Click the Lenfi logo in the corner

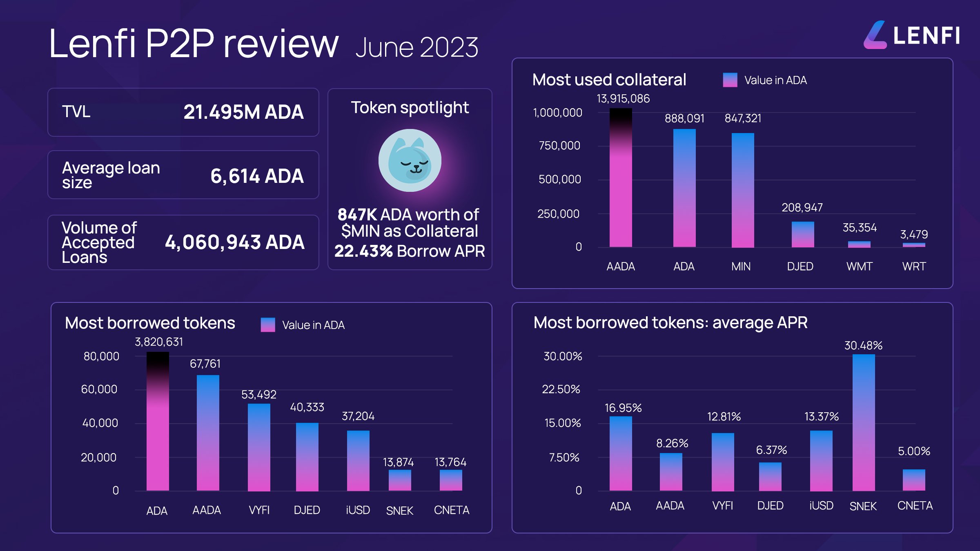[911, 35]
